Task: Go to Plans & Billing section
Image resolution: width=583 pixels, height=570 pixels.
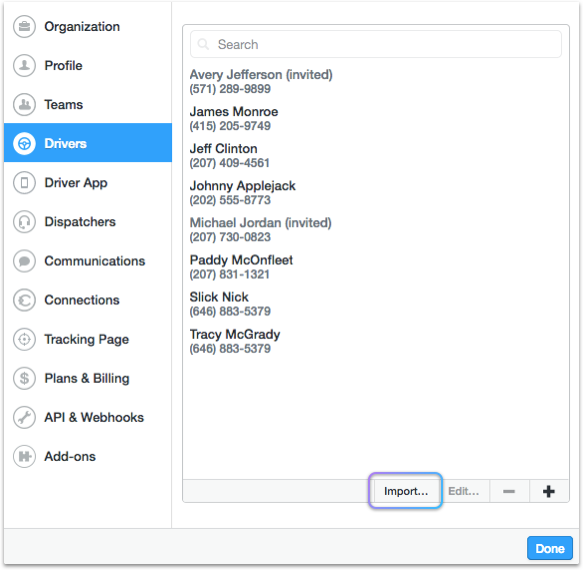Action: click(x=88, y=378)
